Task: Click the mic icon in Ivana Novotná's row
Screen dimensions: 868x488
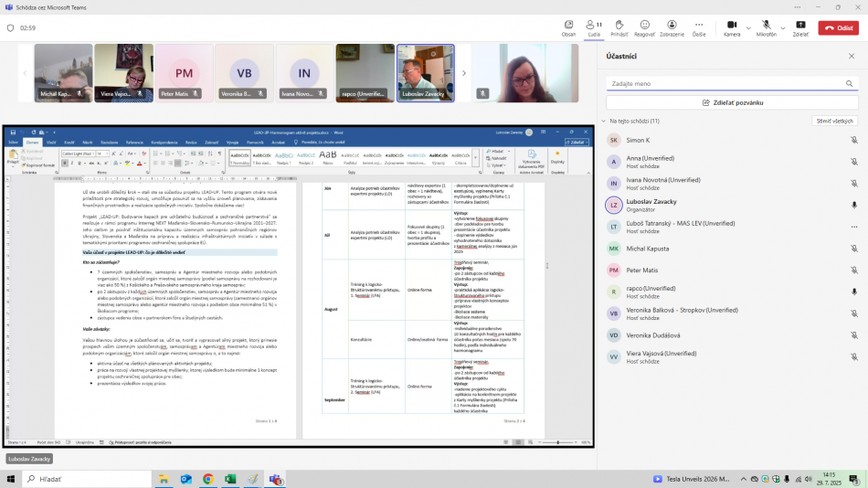Action: (854, 184)
